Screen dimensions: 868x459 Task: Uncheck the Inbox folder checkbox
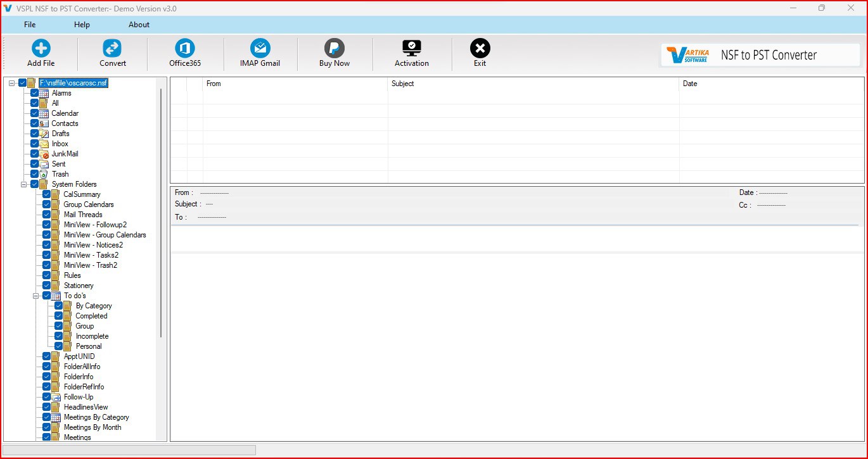coord(34,144)
